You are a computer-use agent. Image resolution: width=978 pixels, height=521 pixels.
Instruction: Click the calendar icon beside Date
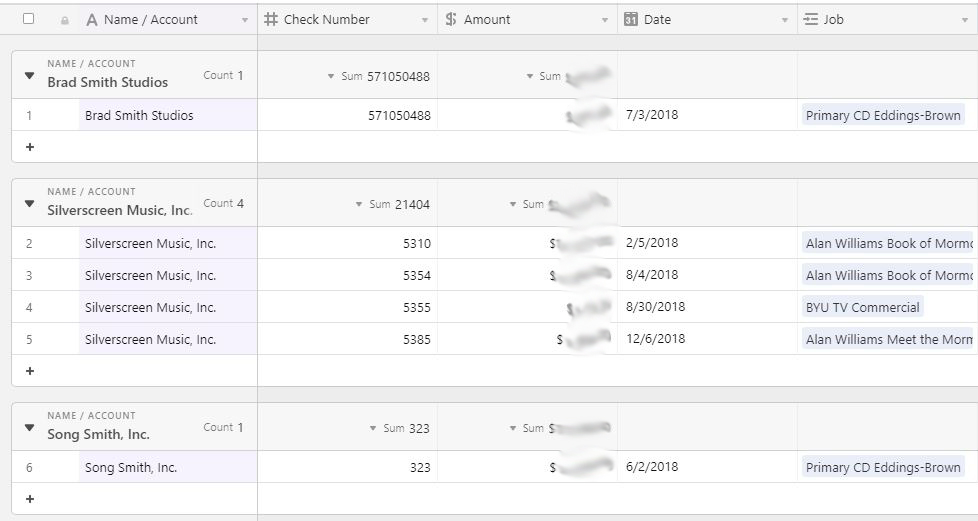click(x=631, y=19)
